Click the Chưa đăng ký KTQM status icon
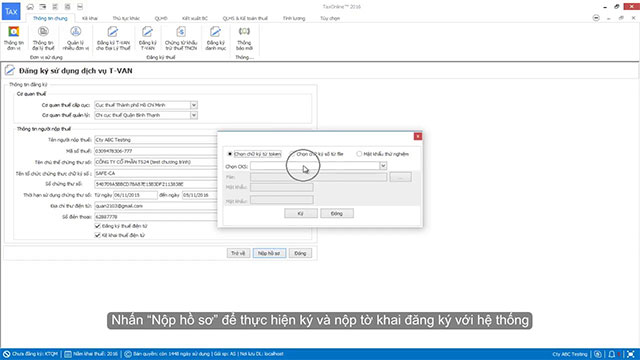640x360 pixels. click(x=7, y=354)
